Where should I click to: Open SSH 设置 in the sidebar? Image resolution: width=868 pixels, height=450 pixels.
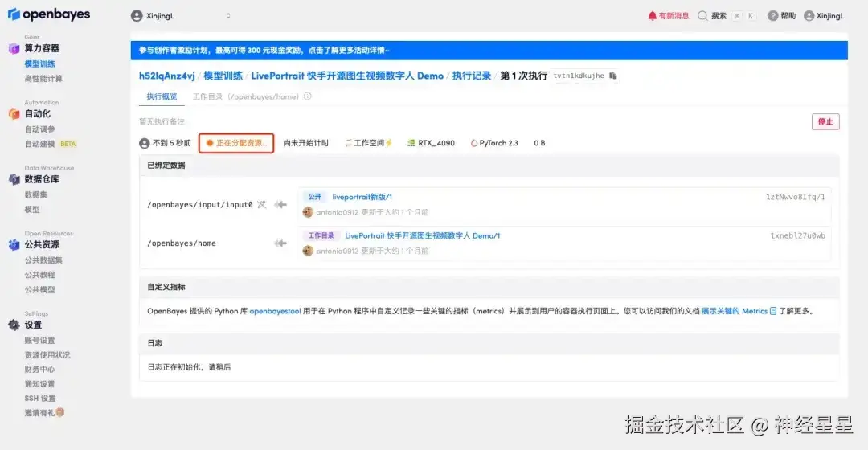click(40, 398)
